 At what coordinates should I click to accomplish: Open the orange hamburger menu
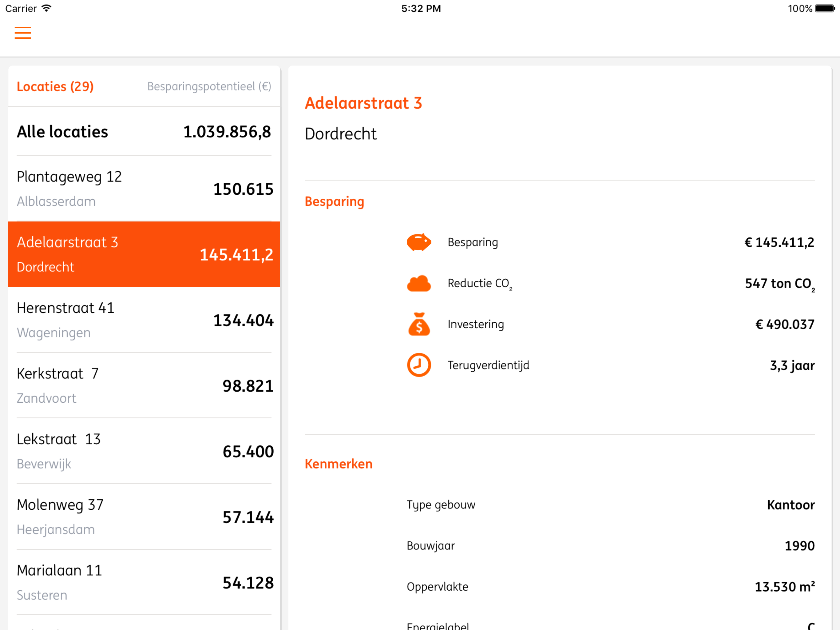23,33
